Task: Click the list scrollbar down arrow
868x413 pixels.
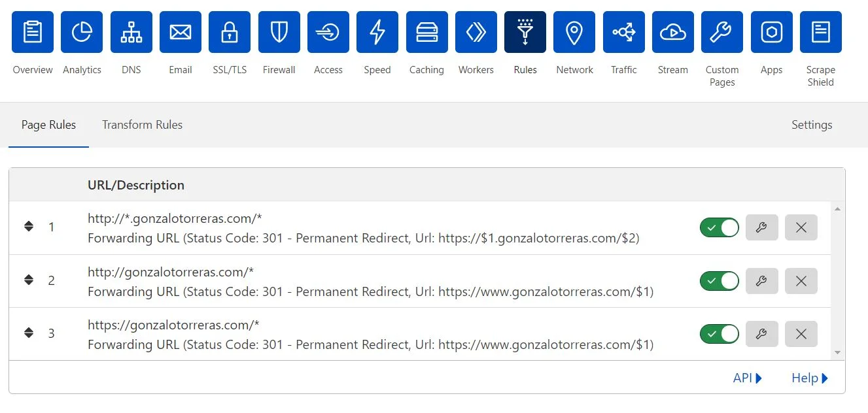Action: [x=838, y=353]
